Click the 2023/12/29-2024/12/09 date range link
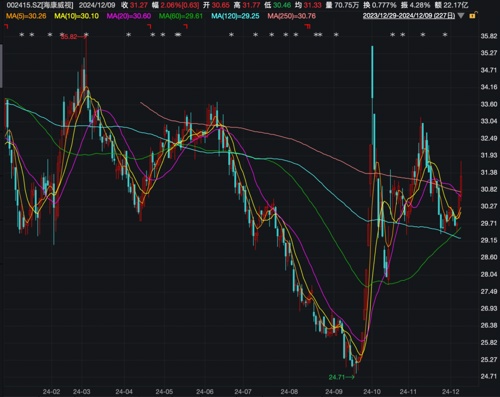500x397 pixels. coord(409,16)
